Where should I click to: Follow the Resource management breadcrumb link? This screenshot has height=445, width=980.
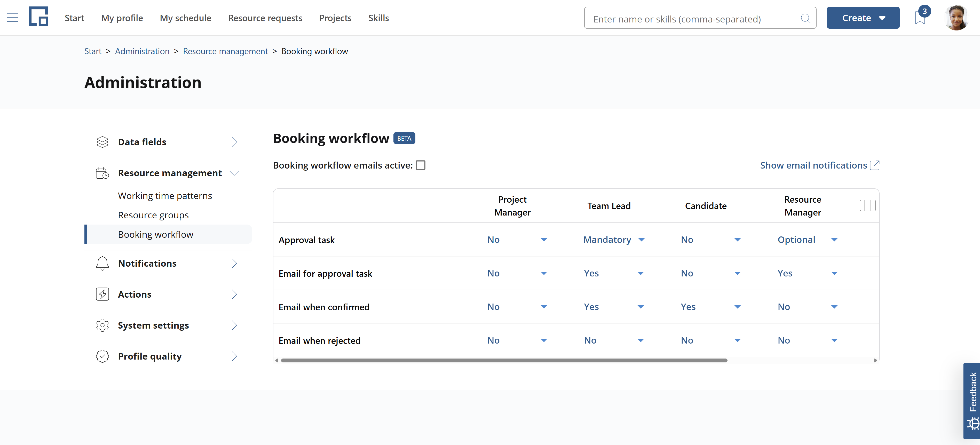point(225,51)
